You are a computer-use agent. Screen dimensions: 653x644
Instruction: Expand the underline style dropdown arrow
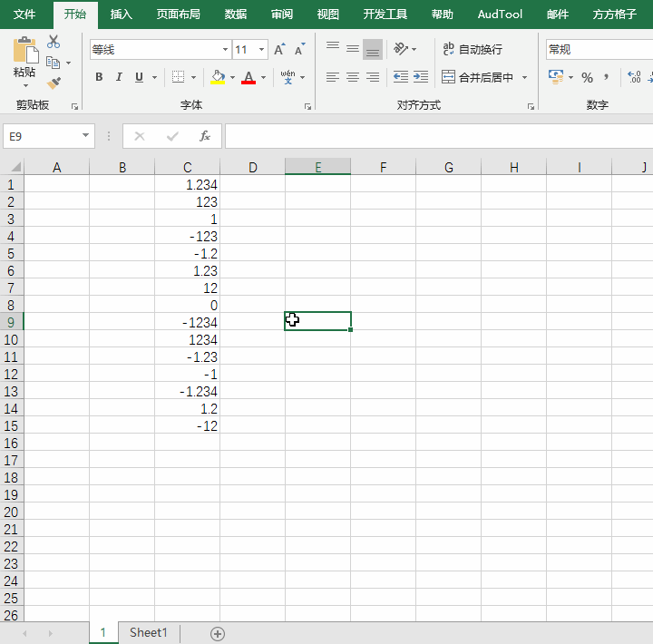[154, 77]
